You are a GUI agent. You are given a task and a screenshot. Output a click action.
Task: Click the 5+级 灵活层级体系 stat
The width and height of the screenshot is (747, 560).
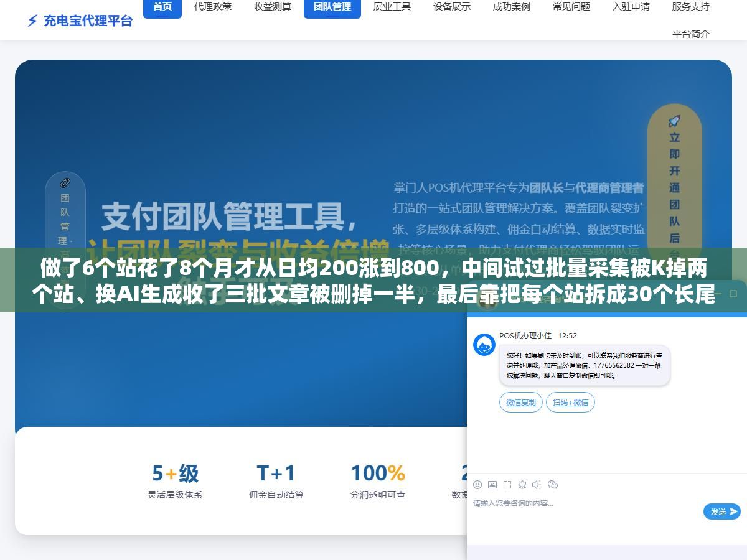[175, 481]
